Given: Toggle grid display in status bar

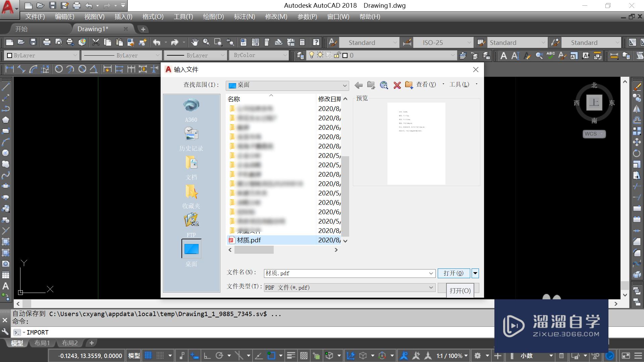Looking at the screenshot, I should tap(148, 356).
